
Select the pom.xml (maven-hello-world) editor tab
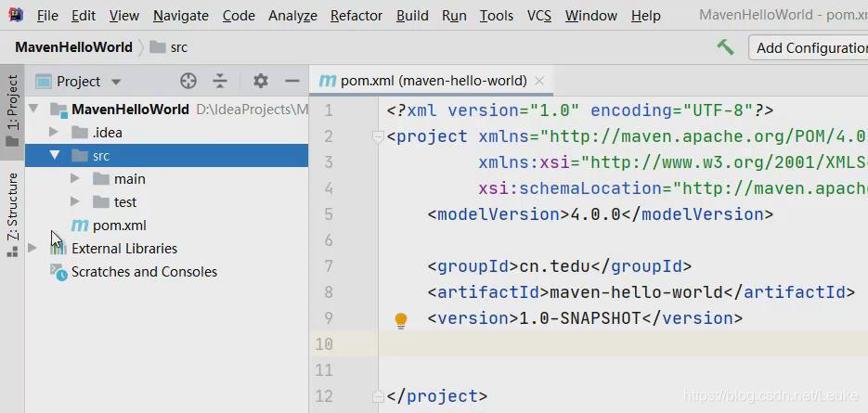pos(431,82)
